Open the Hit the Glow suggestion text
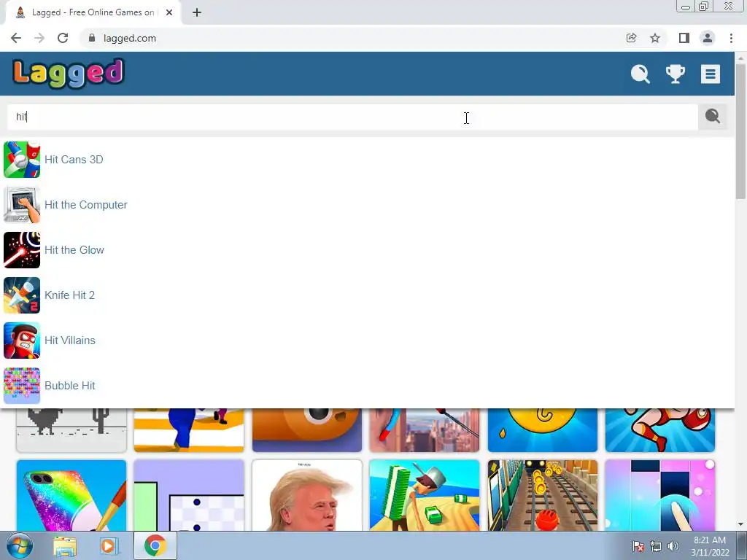Screen dimensions: 747x560 tap(74, 250)
